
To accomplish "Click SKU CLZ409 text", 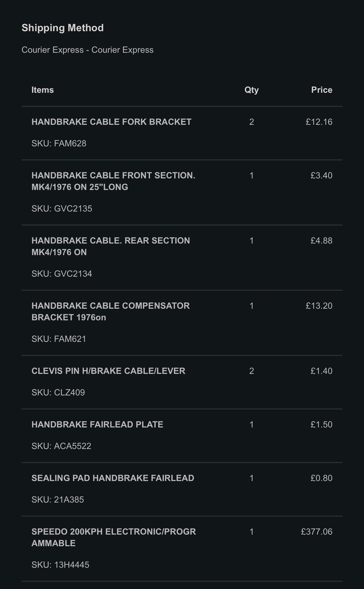I will (x=58, y=393).
